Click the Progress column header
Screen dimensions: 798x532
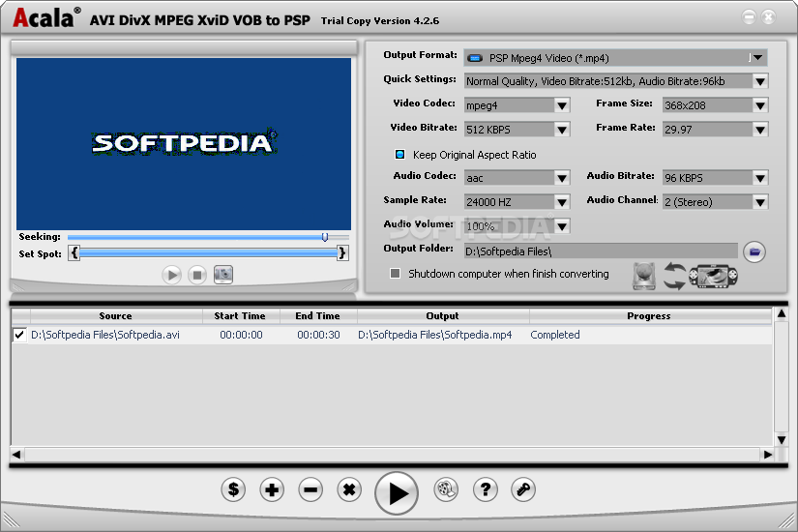(650, 316)
